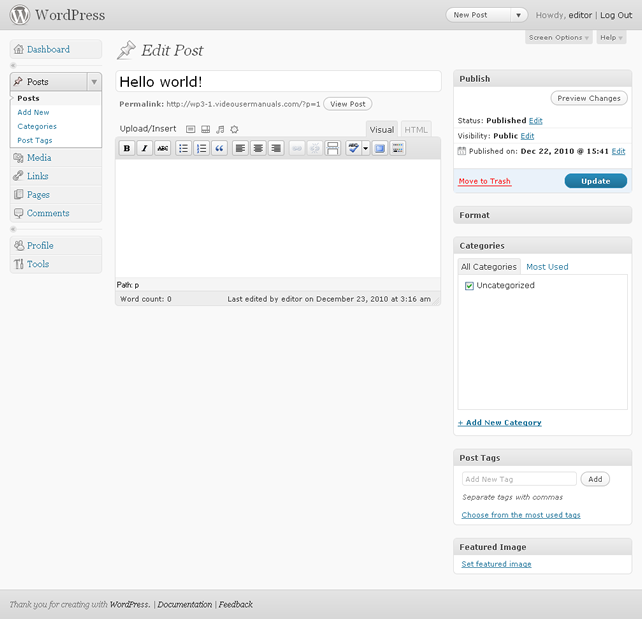Click Set featured image link
Image resolution: width=642 pixels, height=619 pixels.
coord(496,564)
